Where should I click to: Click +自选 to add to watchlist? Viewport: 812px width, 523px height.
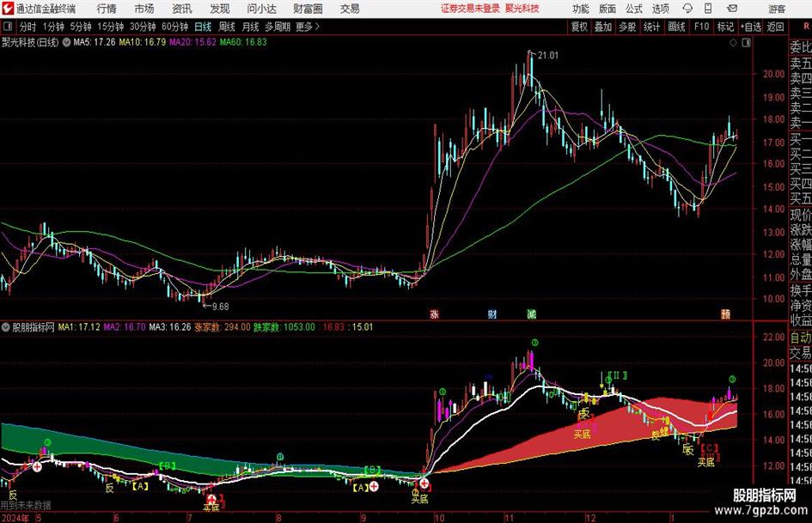coord(750,27)
